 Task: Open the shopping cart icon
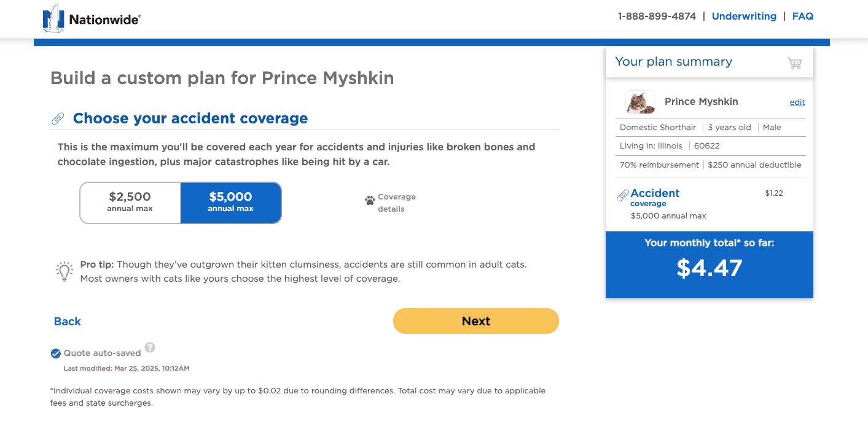(x=794, y=63)
